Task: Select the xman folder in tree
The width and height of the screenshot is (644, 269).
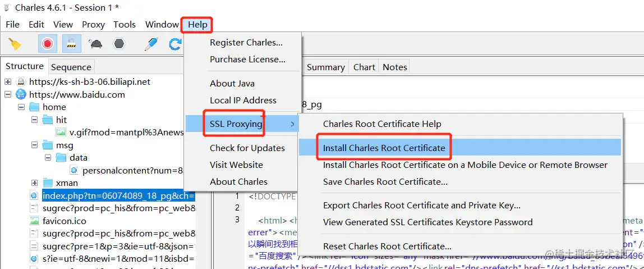Action: [x=67, y=183]
